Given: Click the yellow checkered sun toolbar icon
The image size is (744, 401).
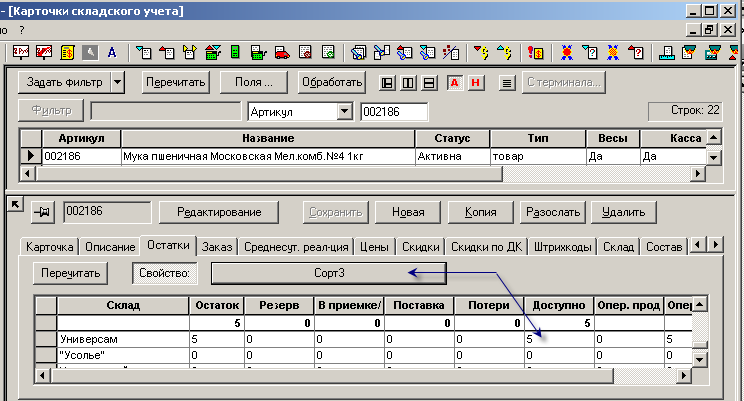Looking at the screenshot, I should tap(613, 52).
